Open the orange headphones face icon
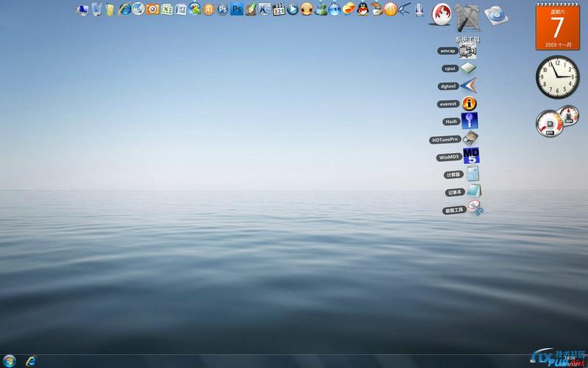The width and height of the screenshot is (588, 368). pyautogui.click(x=306, y=9)
